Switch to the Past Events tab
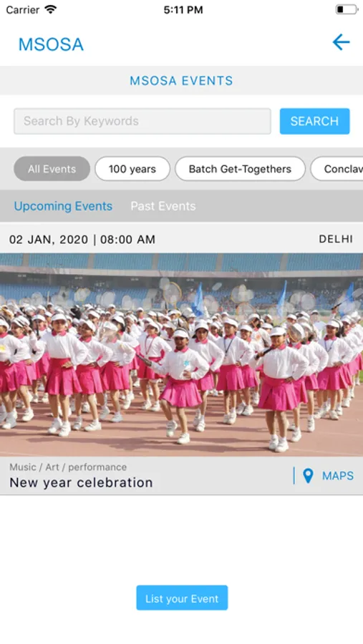The height and width of the screenshot is (644, 363). tap(163, 206)
